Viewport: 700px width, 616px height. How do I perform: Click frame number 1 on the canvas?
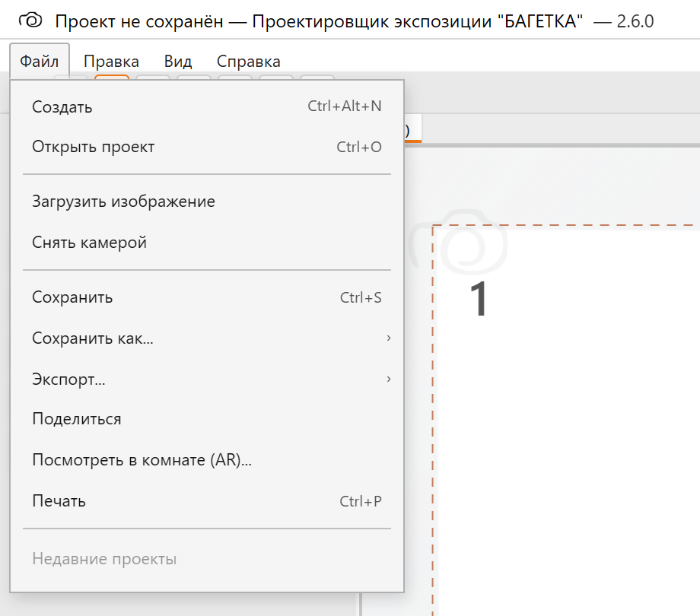pyautogui.click(x=479, y=299)
